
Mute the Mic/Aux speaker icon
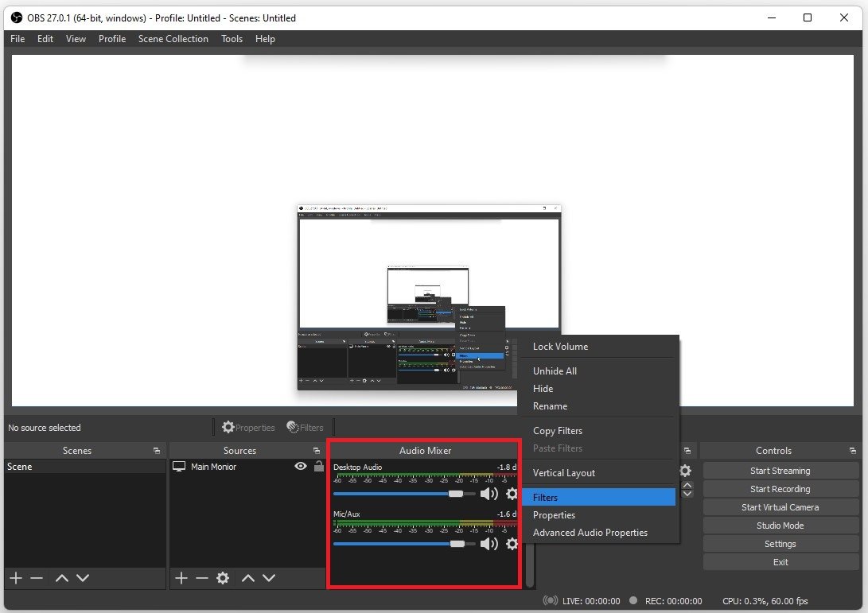pyautogui.click(x=488, y=544)
